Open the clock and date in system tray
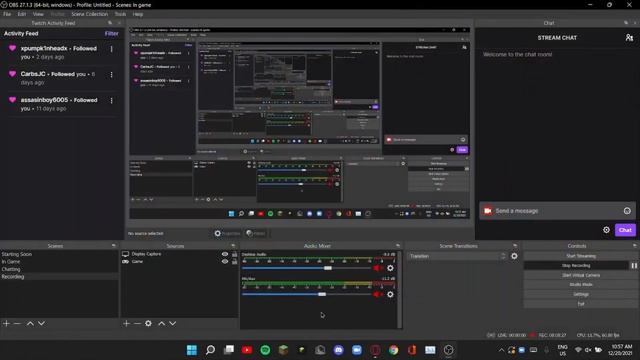The height and width of the screenshot is (360, 640). click(x=620, y=350)
